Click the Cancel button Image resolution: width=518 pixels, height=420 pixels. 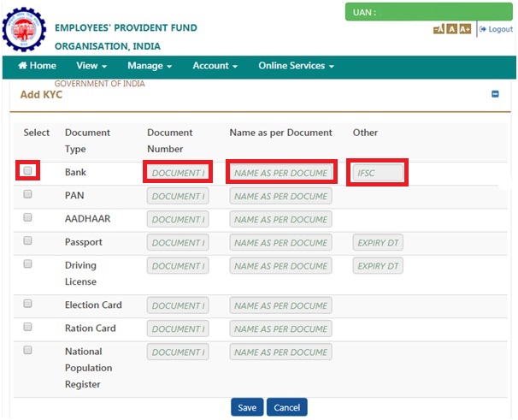pyautogui.click(x=286, y=407)
